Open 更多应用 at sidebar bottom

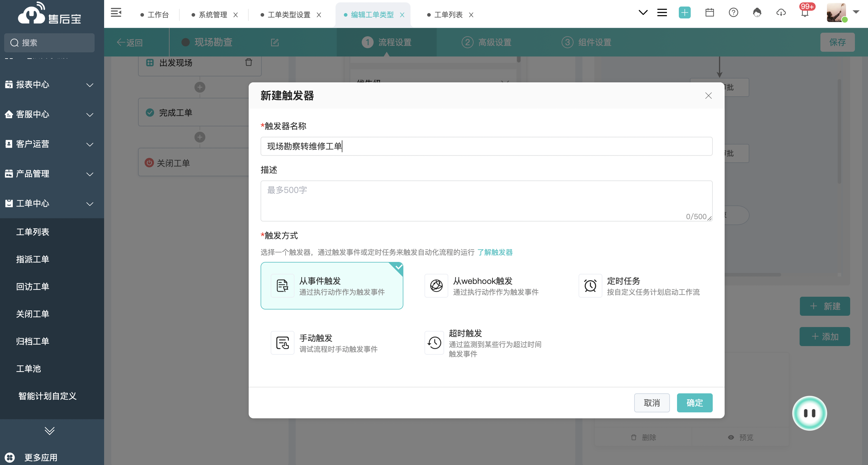click(x=31, y=457)
